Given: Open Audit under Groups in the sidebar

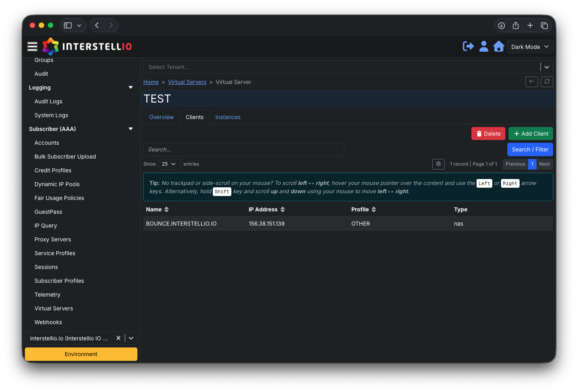Looking at the screenshot, I should (41, 74).
